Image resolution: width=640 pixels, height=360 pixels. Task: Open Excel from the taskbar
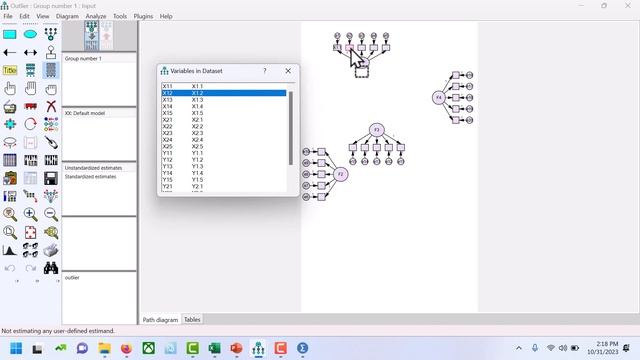(214, 348)
